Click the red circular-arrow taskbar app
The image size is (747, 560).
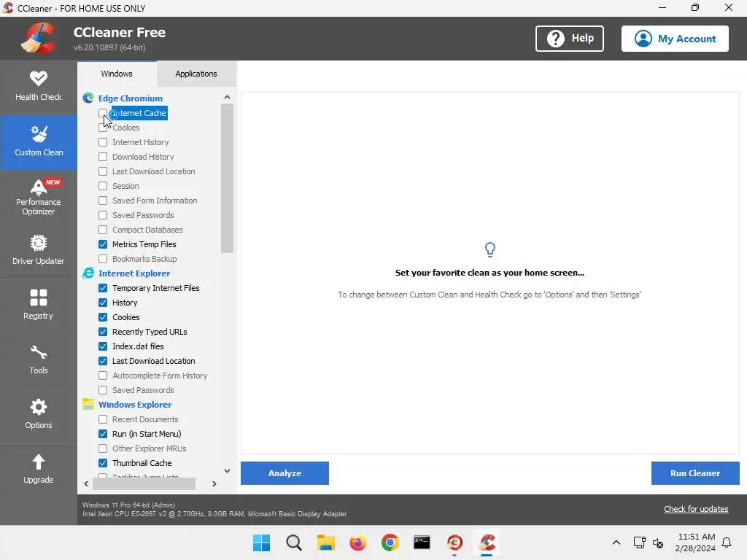454,542
